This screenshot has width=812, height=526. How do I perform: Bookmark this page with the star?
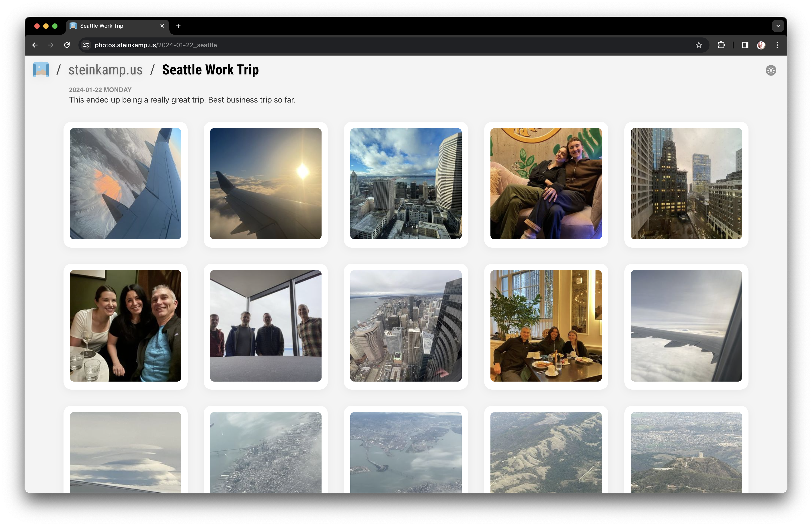(x=698, y=45)
